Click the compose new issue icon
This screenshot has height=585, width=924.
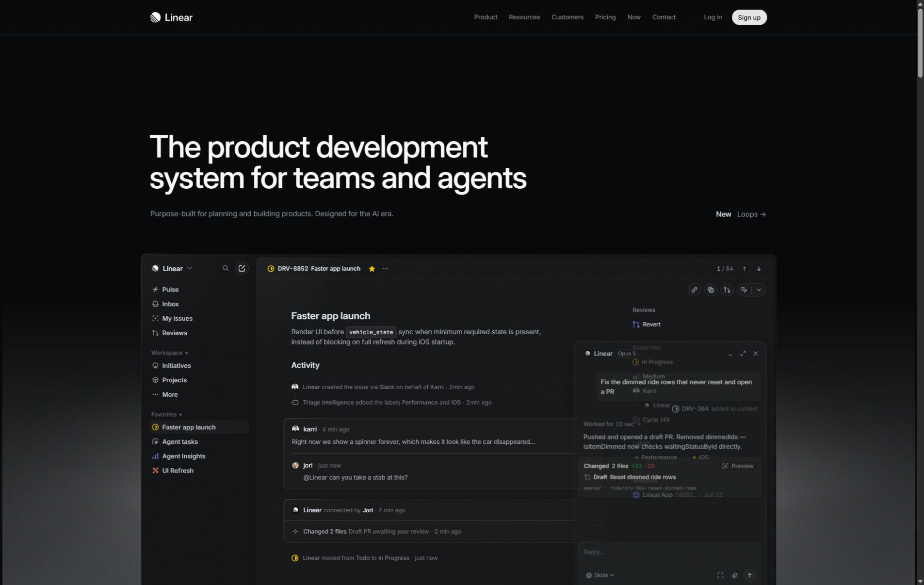coord(242,268)
